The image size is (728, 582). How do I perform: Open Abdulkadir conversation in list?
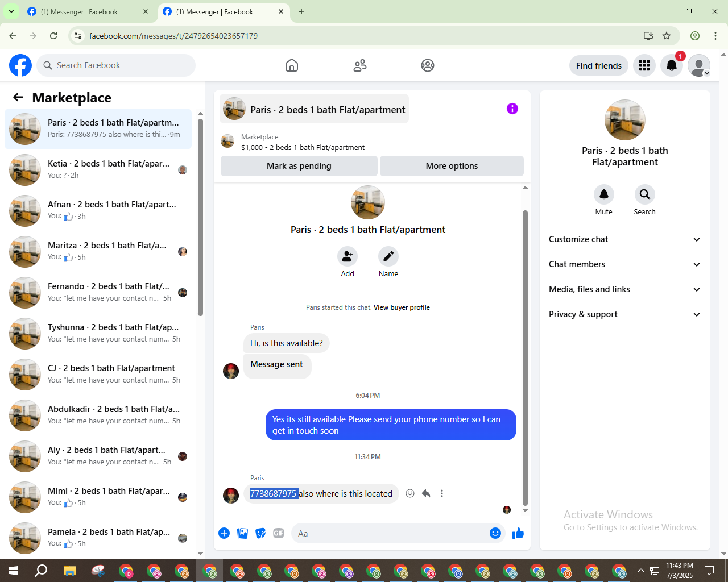click(98, 415)
